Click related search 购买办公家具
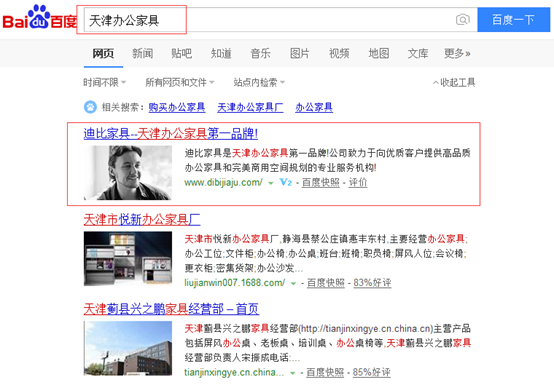 pyautogui.click(x=177, y=107)
